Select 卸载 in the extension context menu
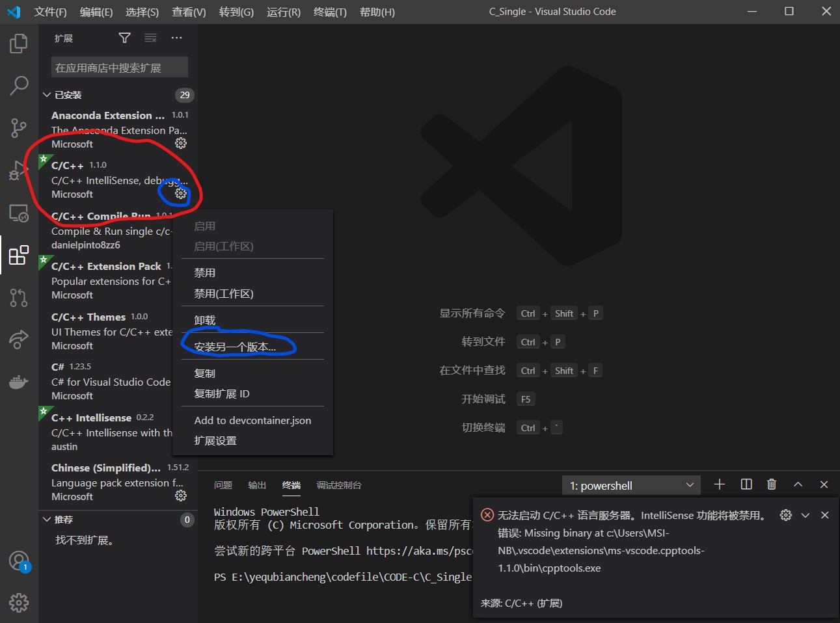This screenshot has width=840, height=623. [204, 319]
